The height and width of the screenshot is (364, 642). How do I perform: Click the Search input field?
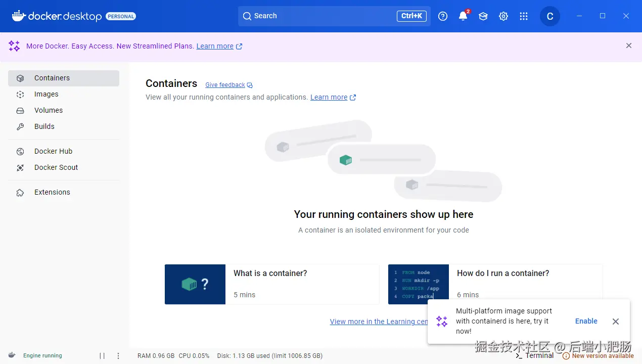(334, 16)
